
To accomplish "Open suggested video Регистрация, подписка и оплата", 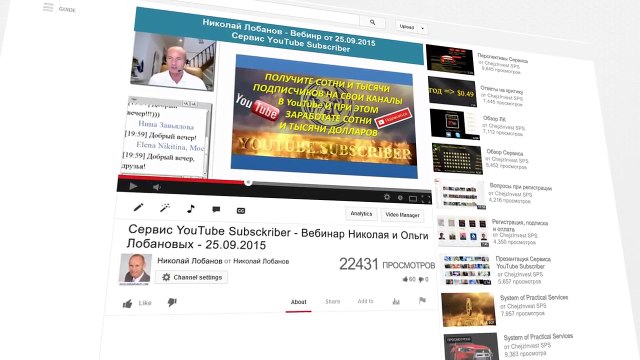I will [520, 226].
